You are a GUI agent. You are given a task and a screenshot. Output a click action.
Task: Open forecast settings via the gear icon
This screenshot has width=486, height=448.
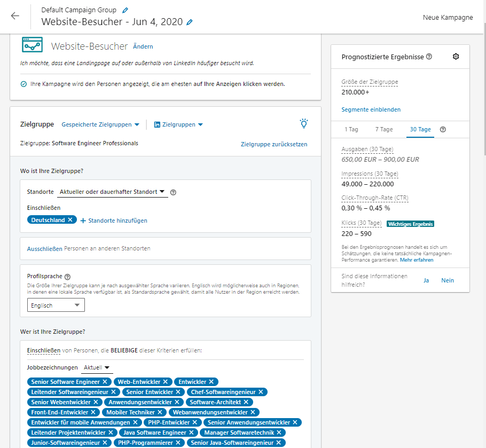[456, 57]
